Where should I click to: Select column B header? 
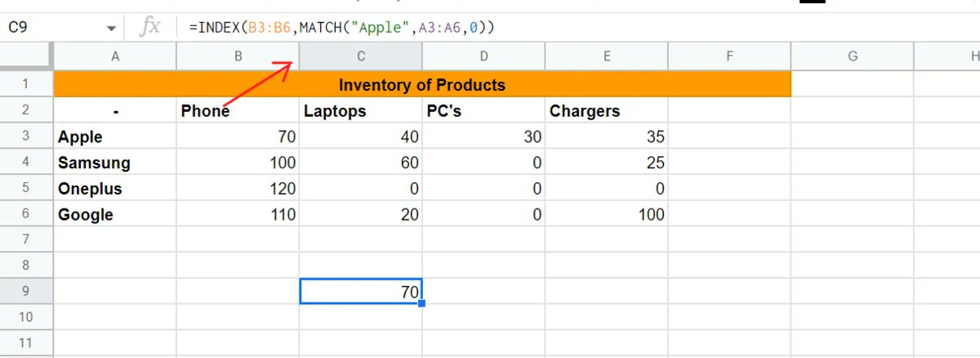coord(238,56)
